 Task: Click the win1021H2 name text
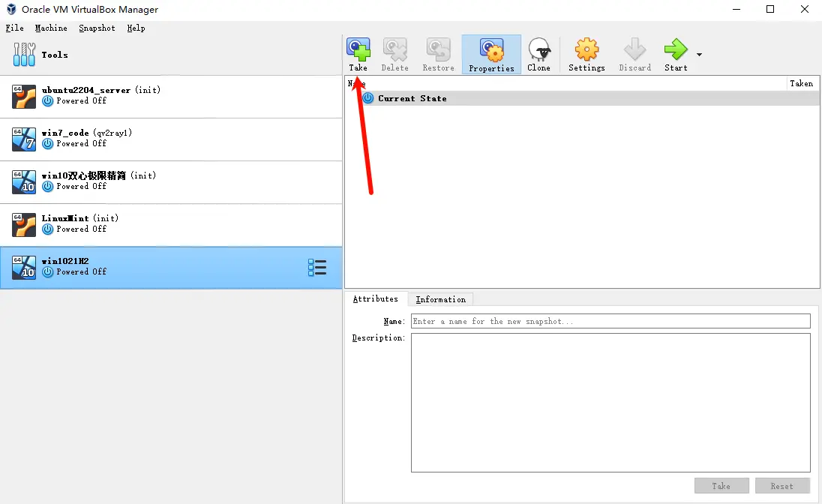(65, 261)
